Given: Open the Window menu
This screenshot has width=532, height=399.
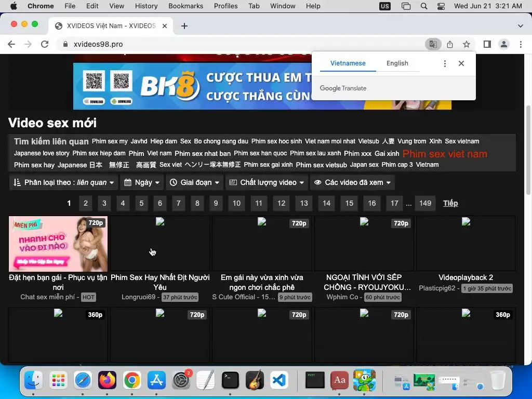Looking at the screenshot, I should pos(283,6).
